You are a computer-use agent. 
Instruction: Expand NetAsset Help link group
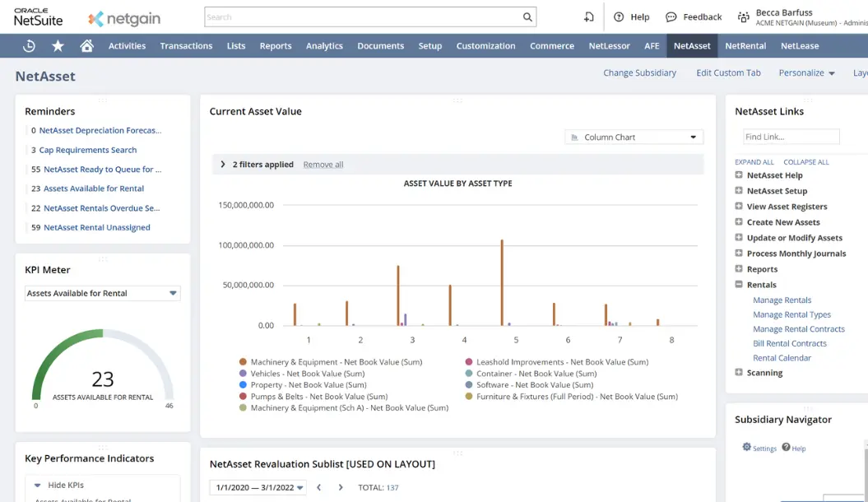[739, 175]
